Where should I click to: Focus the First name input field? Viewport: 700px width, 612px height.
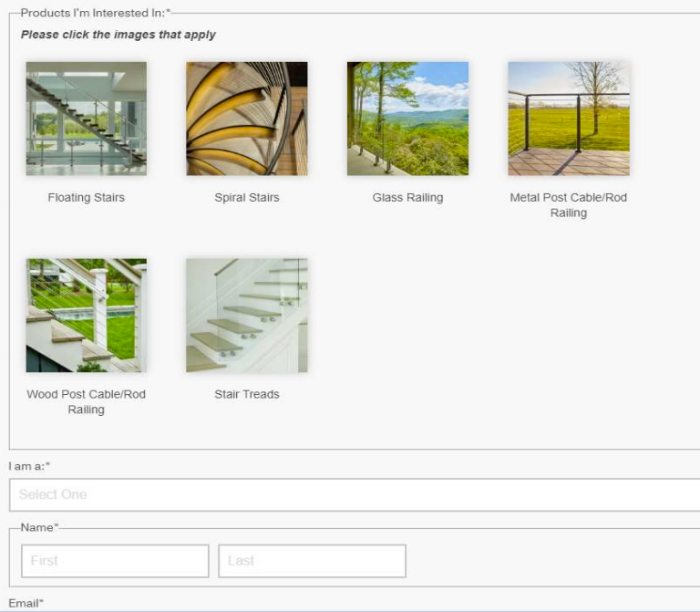click(x=115, y=561)
